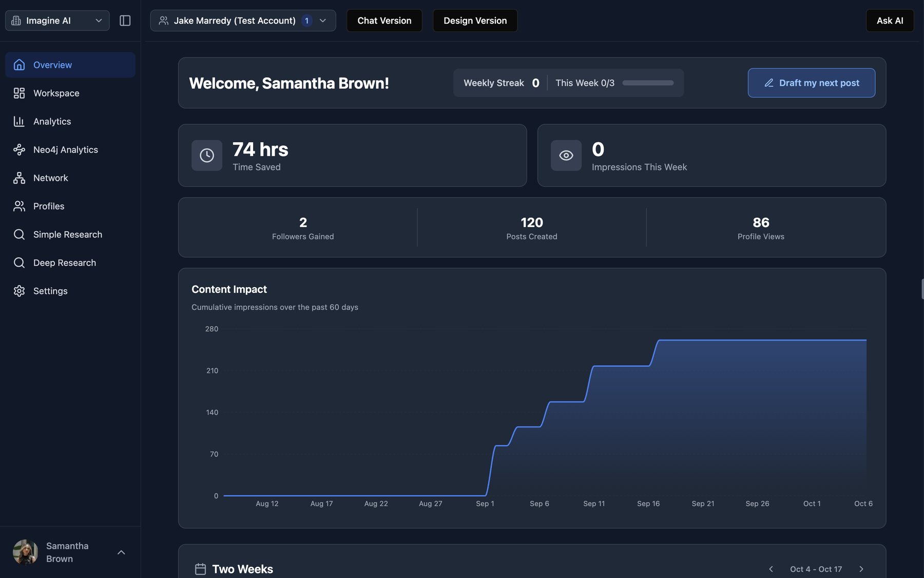924x578 pixels.
Task: Click the Settings gear icon
Action: pos(19,291)
